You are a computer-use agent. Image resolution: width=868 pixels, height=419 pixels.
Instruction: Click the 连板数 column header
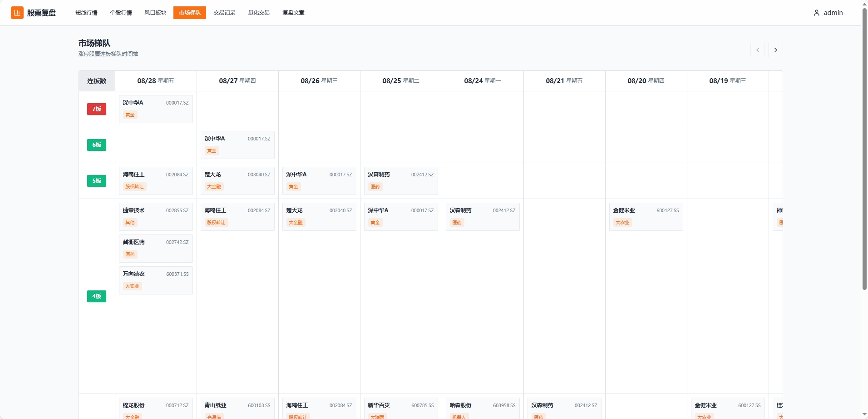click(97, 81)
